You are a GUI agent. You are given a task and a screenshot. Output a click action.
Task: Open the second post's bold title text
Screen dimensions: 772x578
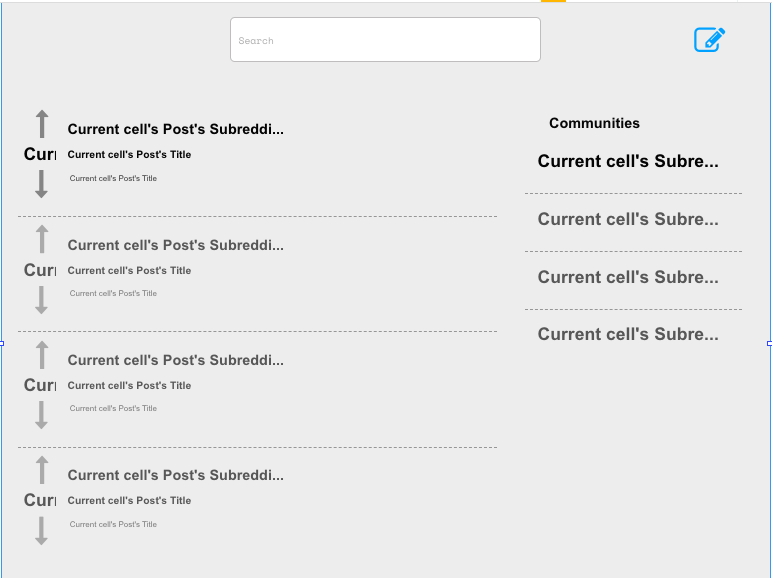tap(129, 270)
